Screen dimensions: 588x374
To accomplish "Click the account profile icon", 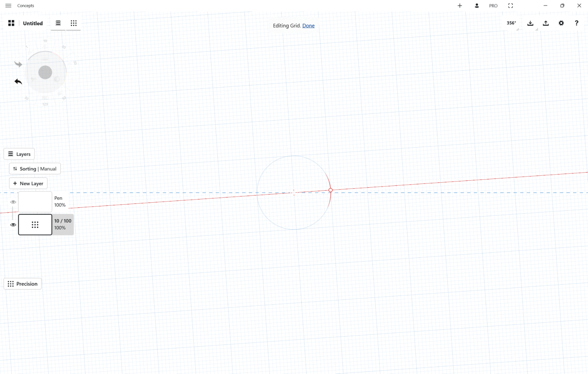I will [x=477, y=6].
